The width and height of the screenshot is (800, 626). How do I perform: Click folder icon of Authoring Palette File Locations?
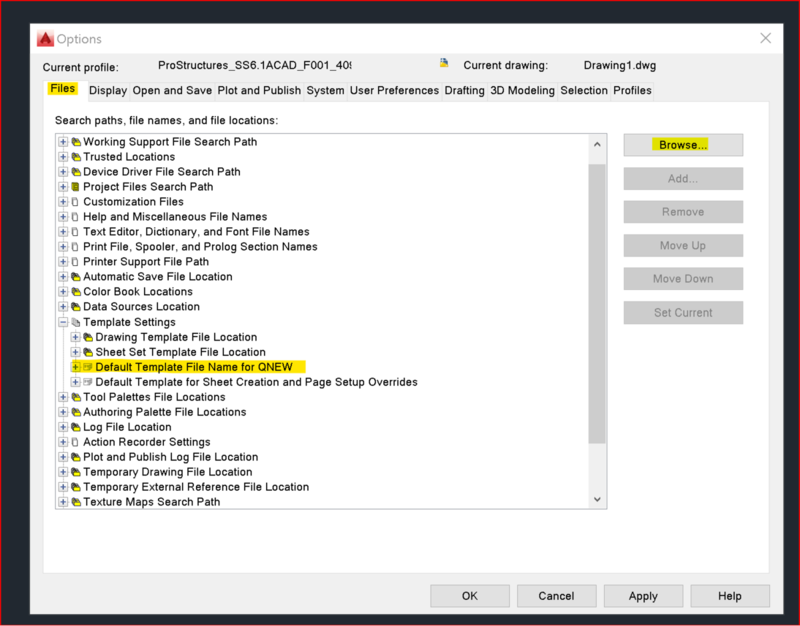76,412
